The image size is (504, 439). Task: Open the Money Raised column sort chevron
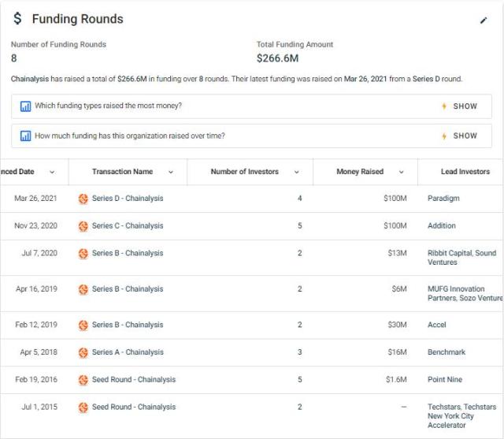[401, 172]
